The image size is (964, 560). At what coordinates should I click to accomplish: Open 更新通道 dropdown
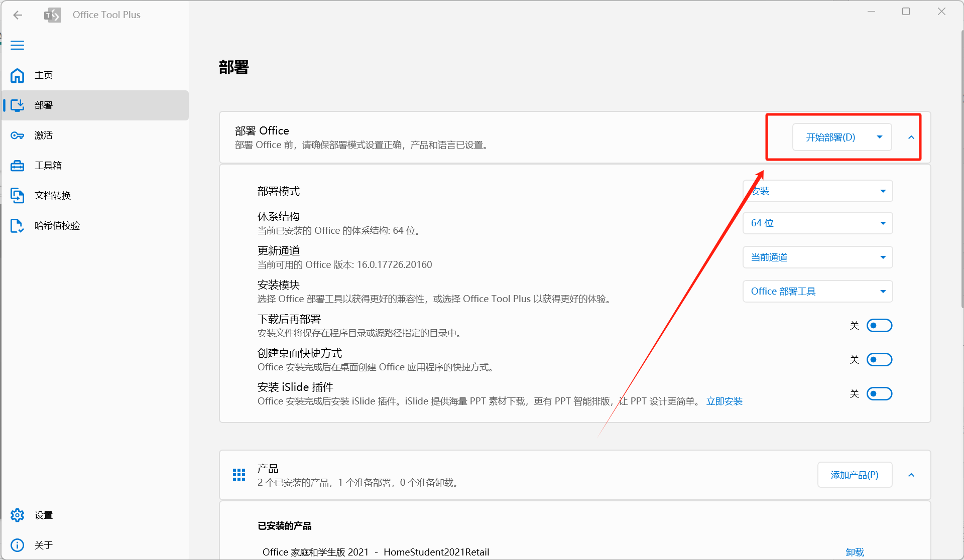pos(818,257)
